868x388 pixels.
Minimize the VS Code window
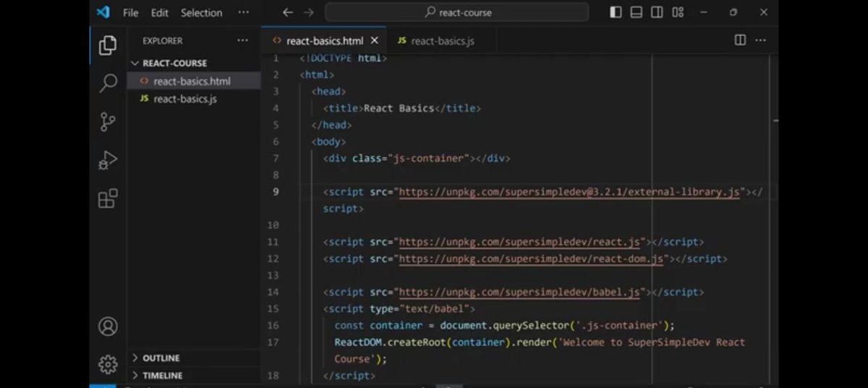[703, 12]
